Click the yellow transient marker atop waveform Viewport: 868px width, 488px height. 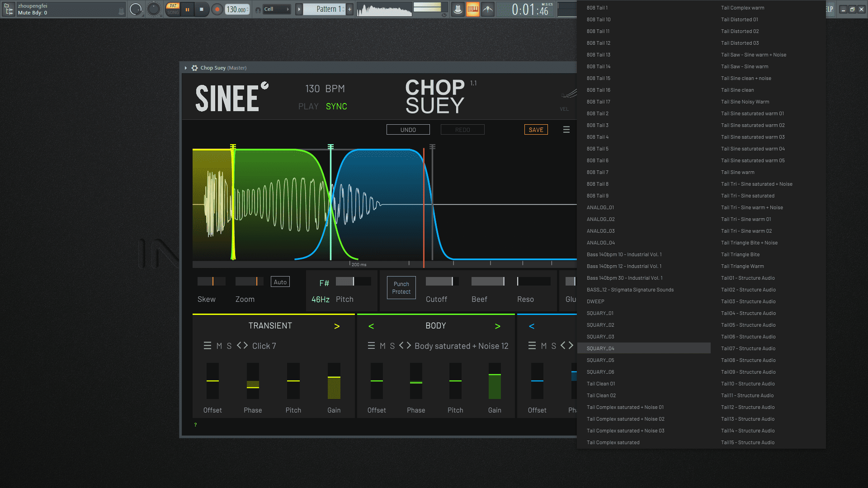click(x=233, y=147)
